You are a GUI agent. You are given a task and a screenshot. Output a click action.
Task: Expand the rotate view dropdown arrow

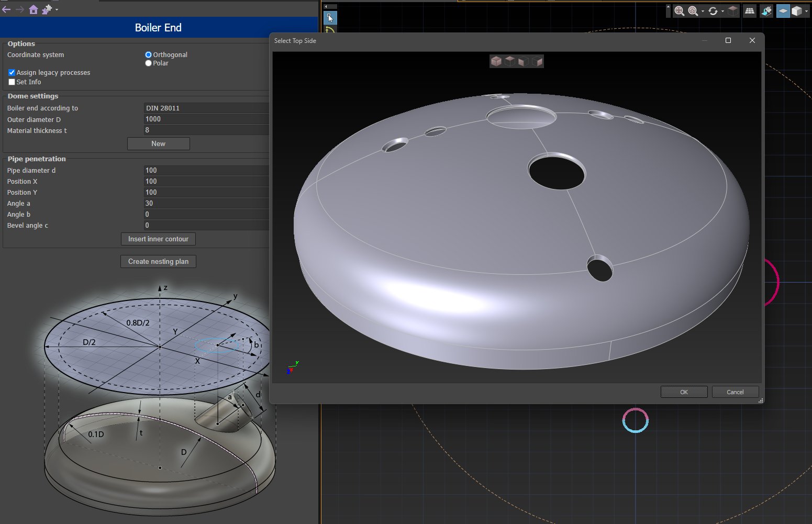coord(722,11)
